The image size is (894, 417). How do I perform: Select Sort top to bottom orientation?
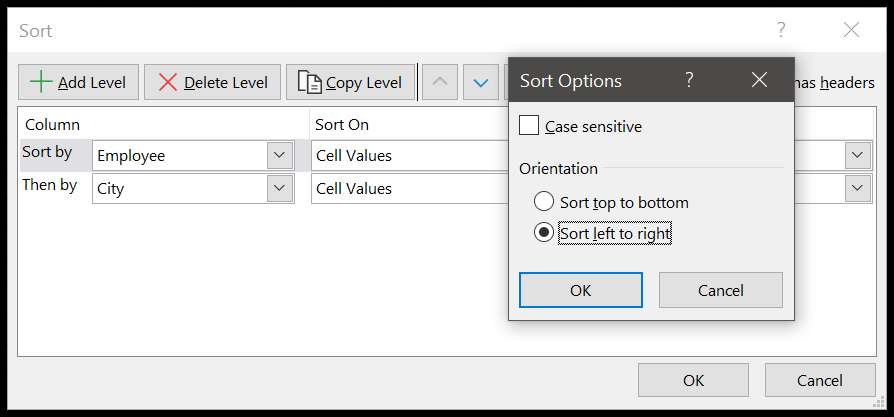click(544, 202)
